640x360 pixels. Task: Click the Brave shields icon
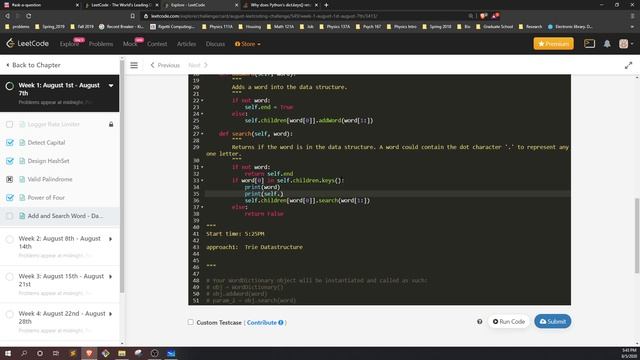[x=484, y=16]
